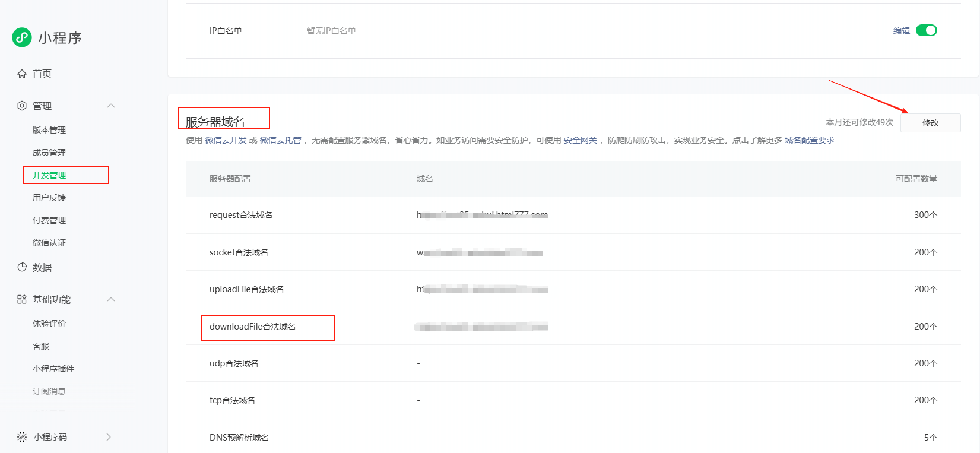Toggle the IP白名单 switch off

click(926, 30)
